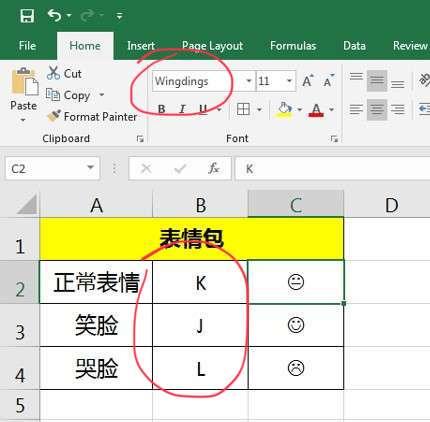Image resolution: width=430 pixels, height=422 pixels.
Task: Click the font size box showing 11
Action: 270,81
